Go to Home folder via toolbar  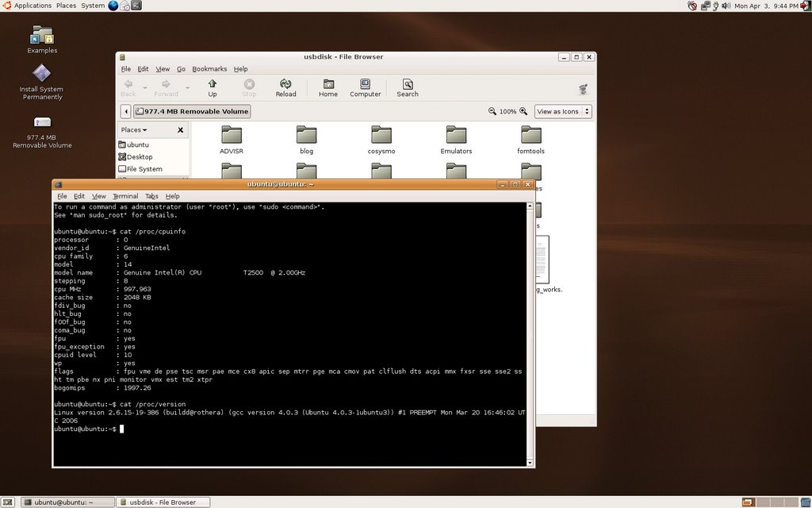[x=327, y=87]
